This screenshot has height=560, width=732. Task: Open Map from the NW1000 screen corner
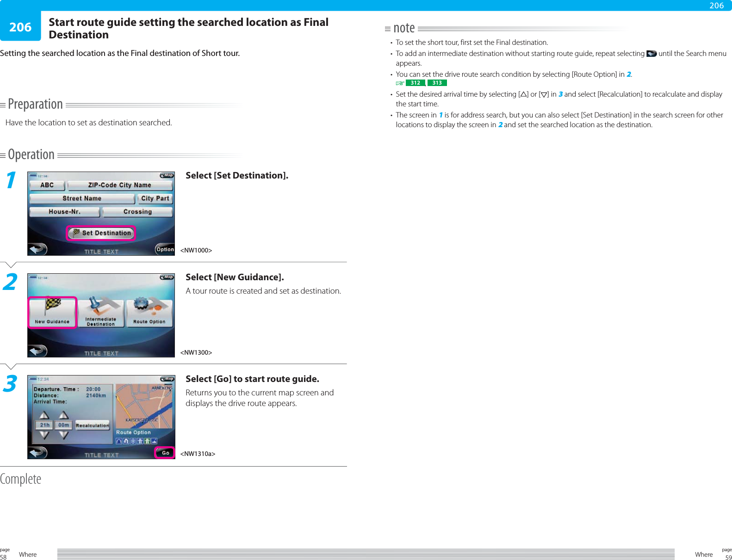coord(167,176)
